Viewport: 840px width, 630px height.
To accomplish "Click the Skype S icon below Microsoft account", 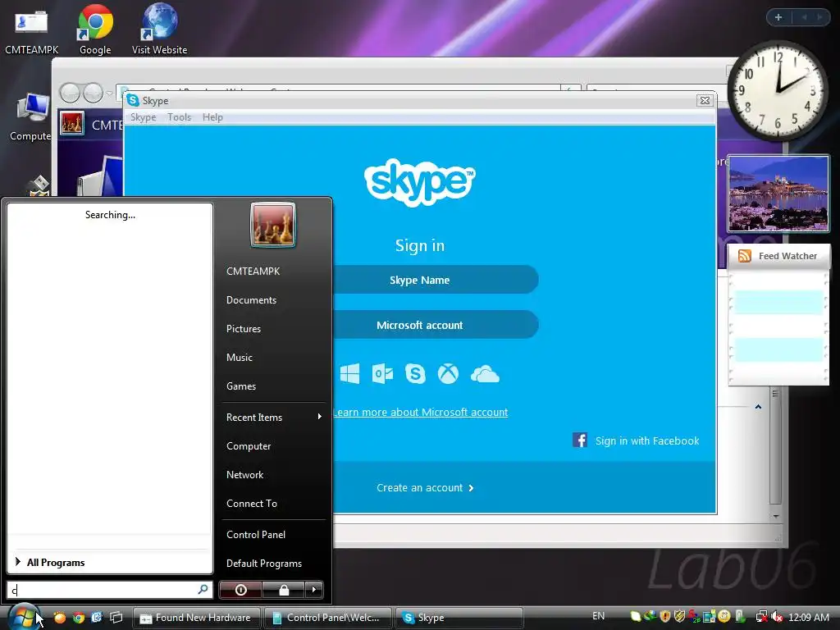I will pyautogui.click(x=415, y=373).
